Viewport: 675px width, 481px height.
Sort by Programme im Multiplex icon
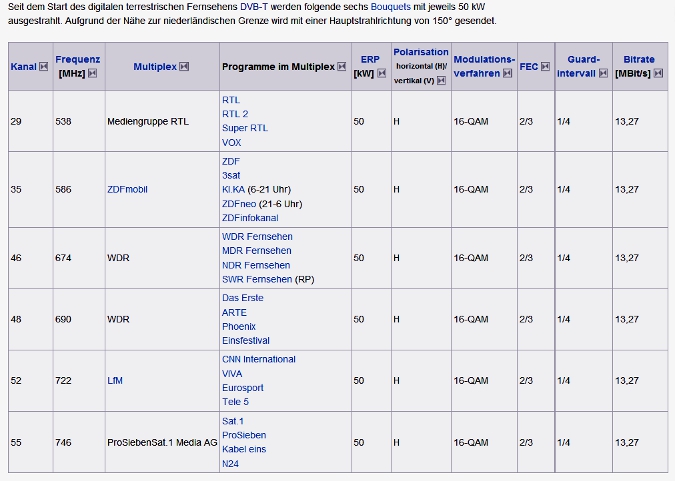[342, 67]
